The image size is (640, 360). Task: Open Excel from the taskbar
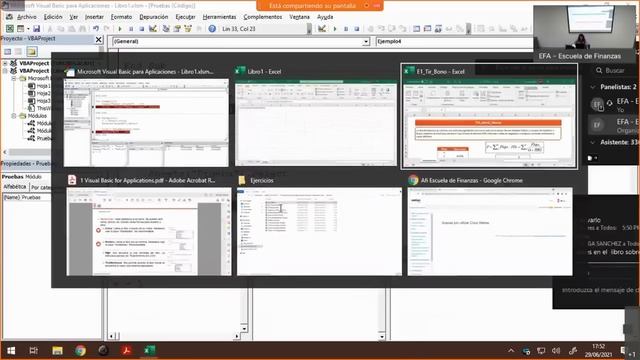coord(149,351)
